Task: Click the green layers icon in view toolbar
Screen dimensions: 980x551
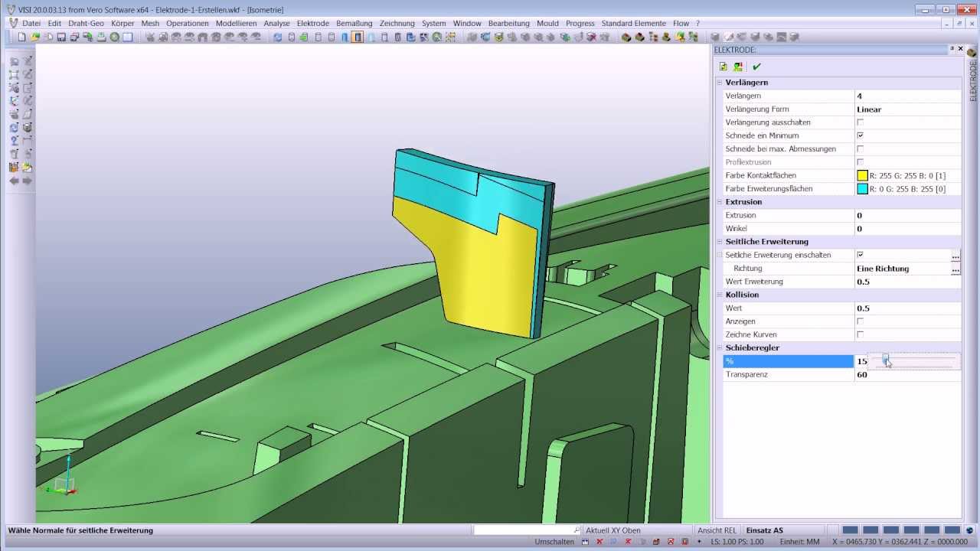Action: (x=303, y=37)
